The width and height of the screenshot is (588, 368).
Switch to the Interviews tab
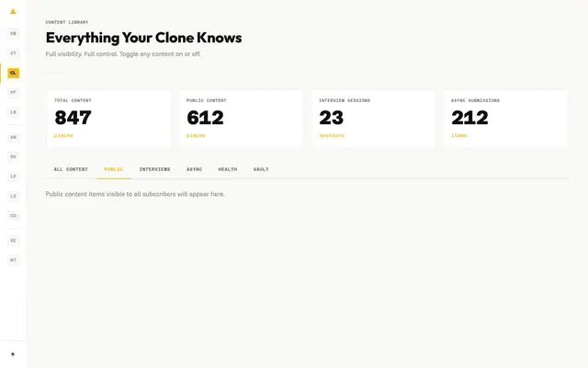pos(155,169)
